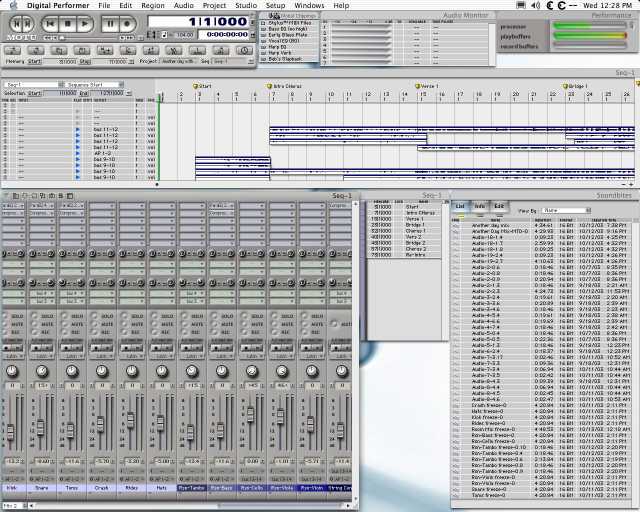640x512 pixels.
Task: Click the Rsn-Cello channel volume fader
Action: pyautogui.click(x=251, y=414)
